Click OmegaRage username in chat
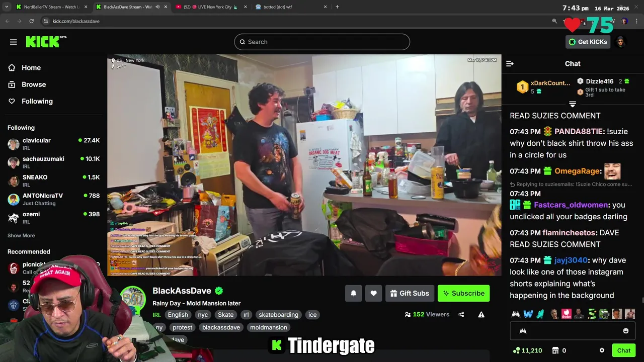This screenshot has width=644, height=362. (x=577, y=171)
